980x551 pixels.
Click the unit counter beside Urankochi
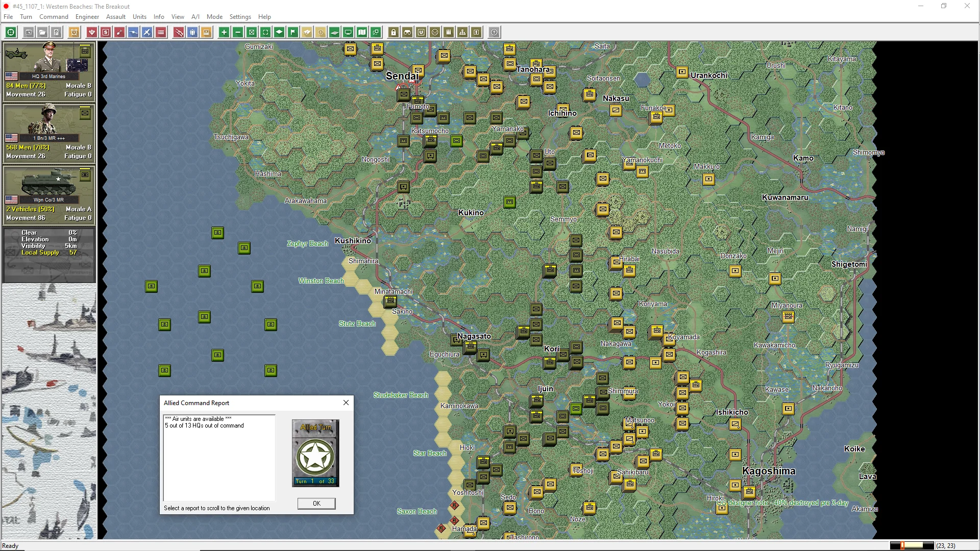point(682,72)
